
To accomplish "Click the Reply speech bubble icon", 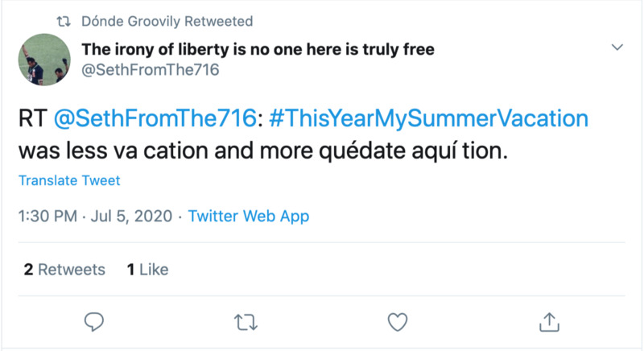I will (95, 323).
